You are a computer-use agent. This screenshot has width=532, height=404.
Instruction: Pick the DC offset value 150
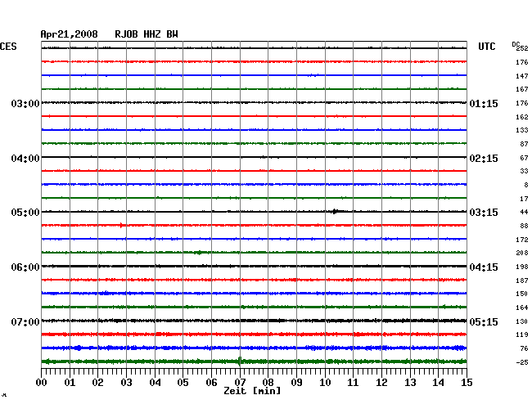coord(522,294)
